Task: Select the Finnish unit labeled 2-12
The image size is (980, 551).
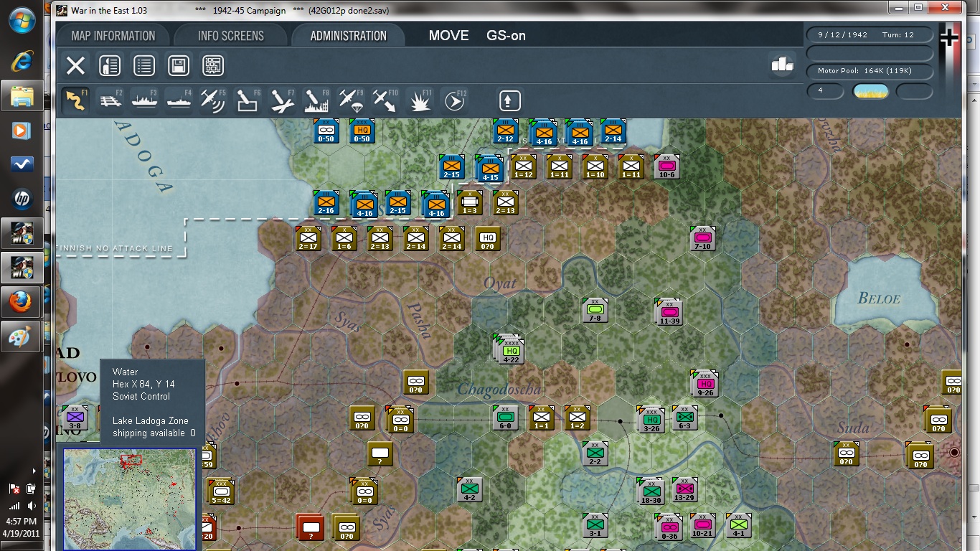Action: pos(505,131)
